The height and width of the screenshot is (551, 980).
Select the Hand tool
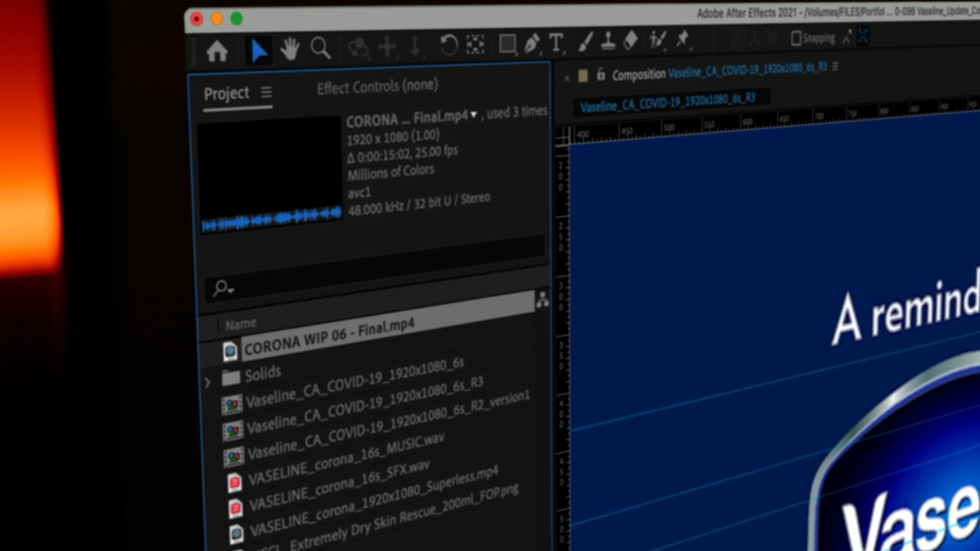pos(290,49)
